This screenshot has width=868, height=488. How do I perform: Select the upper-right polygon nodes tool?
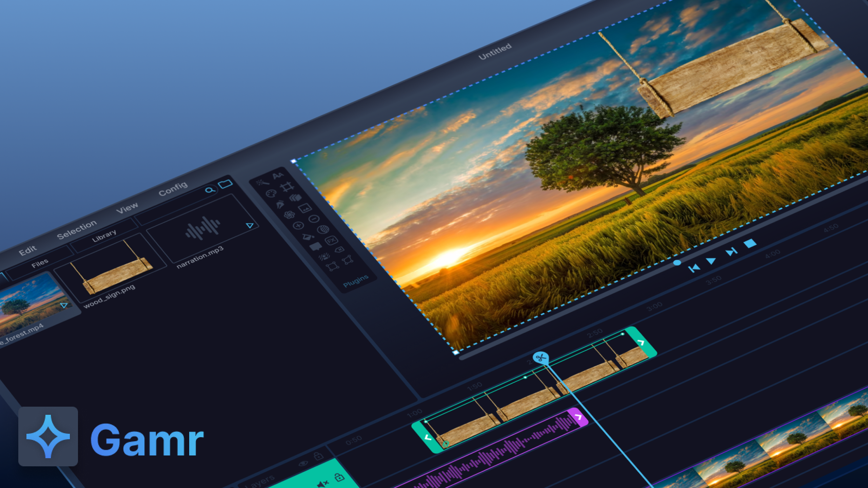348,260
